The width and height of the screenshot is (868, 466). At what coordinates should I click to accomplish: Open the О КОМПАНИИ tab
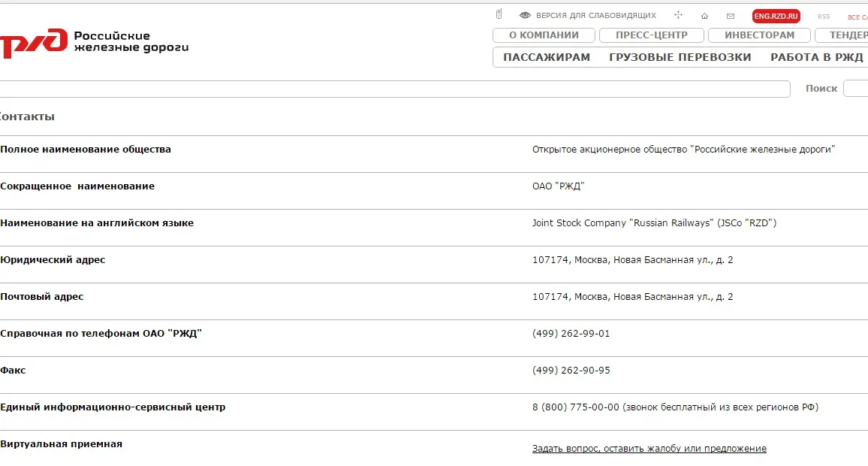[x=544, y=35]
